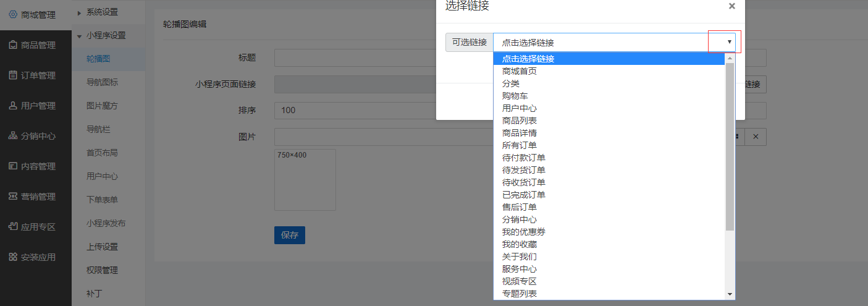Click the 可选链接 dropdown arrow

point(729,42)
